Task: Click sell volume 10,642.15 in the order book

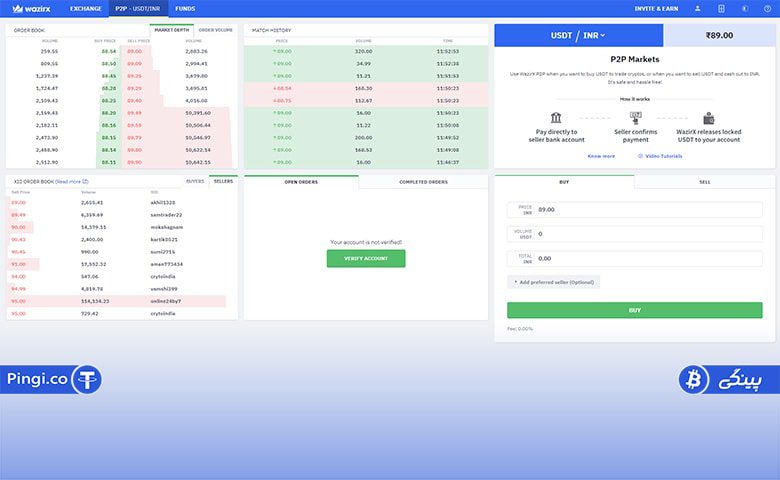Action: 197,162
